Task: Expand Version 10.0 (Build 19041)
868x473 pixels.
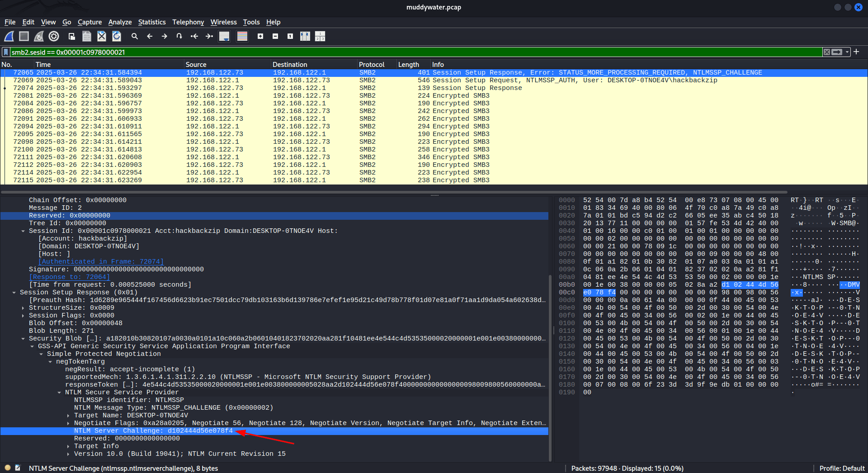Action: [x=68, y=454]
